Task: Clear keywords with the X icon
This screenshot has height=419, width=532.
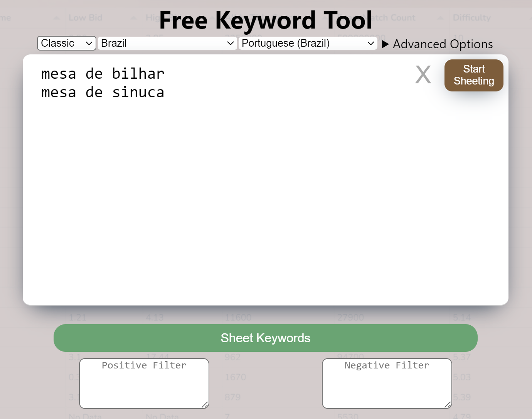Action: [423, 75]
